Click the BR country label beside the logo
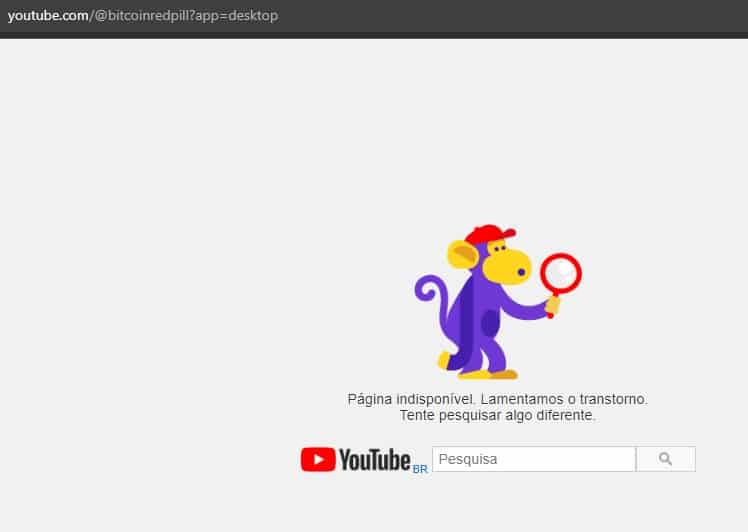This screenshot has width=748, height=532. pyautogui.click(x=420, y=469)
